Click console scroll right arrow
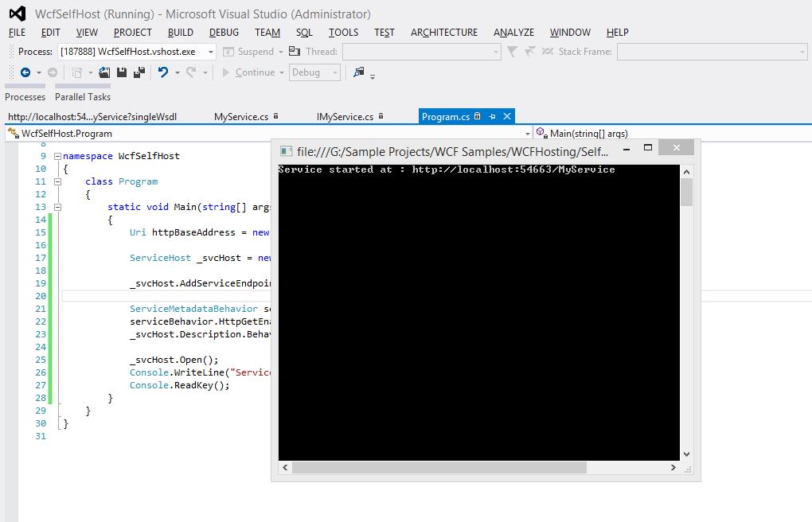This screenshot has height=522, width=812. pos(673,467)
